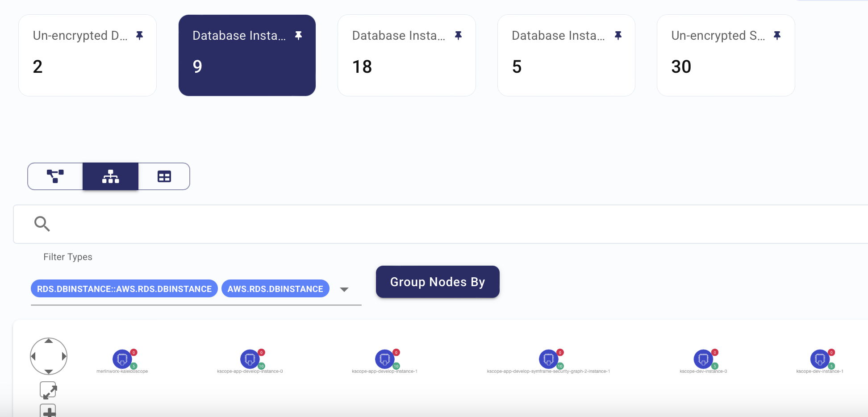This screenshot has width=868, height=417.
Task: Click the RDS.DBINSTANCE::AWS.RDS.DBINSTANCE filter chip
Action: tap(124, 289)
